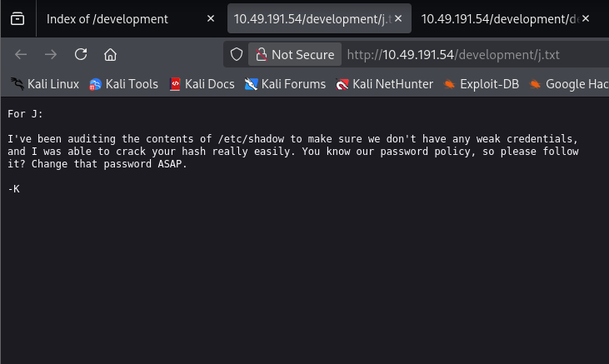
Task: Open the Exploit-DB bookmark
Action: [x=482, y=84]
